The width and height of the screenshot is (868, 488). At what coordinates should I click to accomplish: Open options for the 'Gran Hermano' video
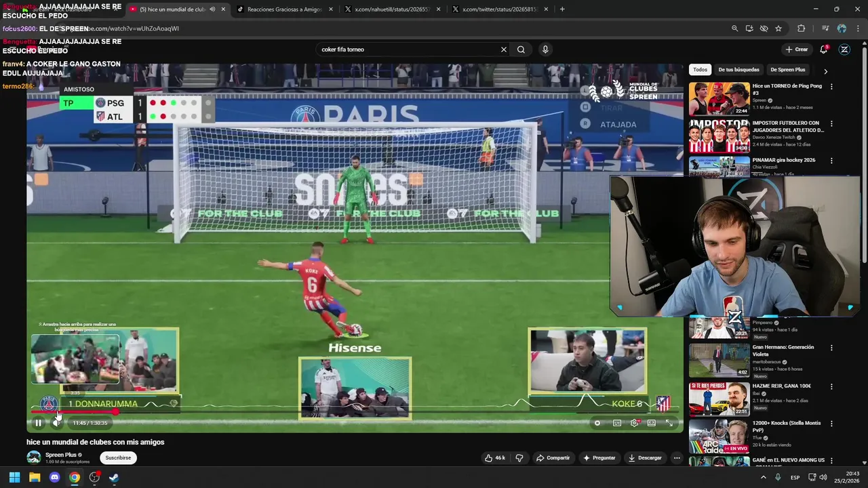pos(831,348)
